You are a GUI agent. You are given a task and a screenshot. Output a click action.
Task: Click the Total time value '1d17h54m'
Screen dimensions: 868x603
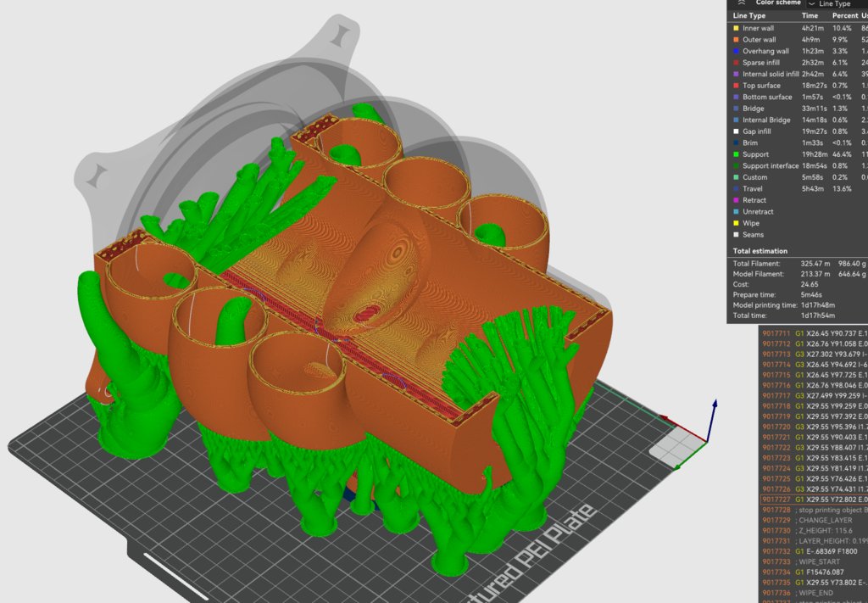pos(818,315)
